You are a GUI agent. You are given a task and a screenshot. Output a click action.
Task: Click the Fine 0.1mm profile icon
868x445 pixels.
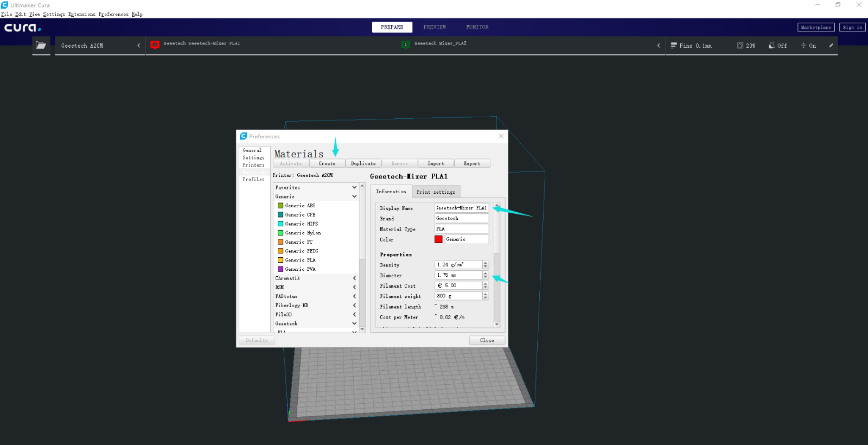(x=674, y=46)
